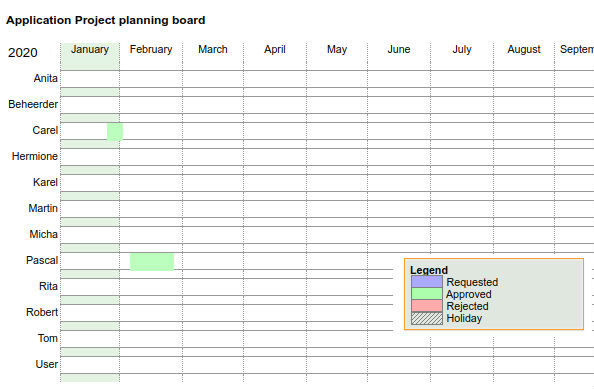Open Pascal's approved leave block in February
The image size is (594, 389).
152,262
